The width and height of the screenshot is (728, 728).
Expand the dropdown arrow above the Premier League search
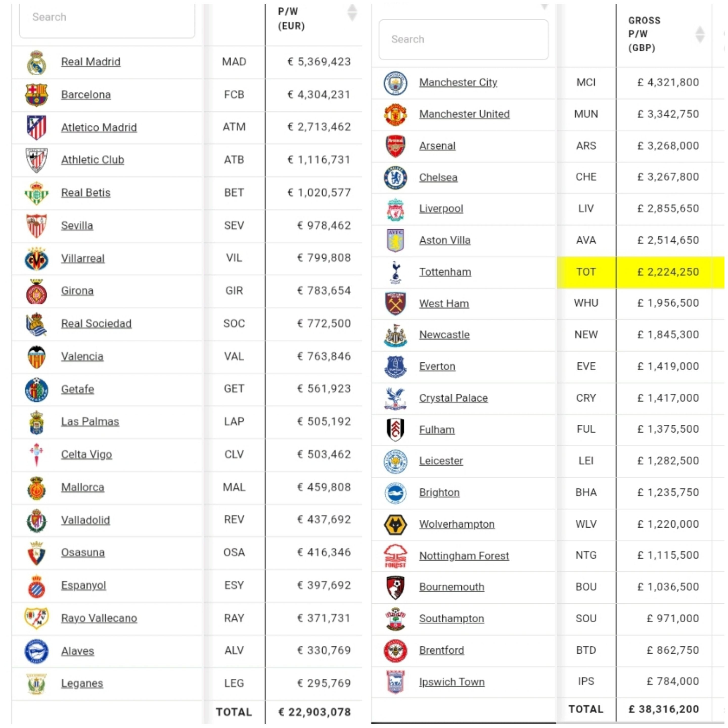544,7
